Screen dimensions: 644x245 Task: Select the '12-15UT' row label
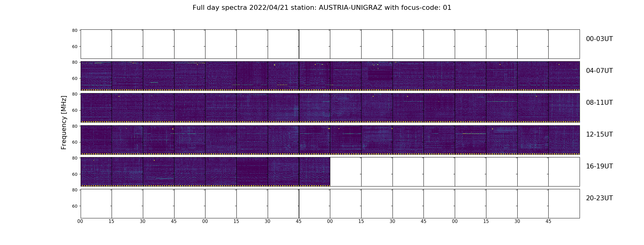599,134
